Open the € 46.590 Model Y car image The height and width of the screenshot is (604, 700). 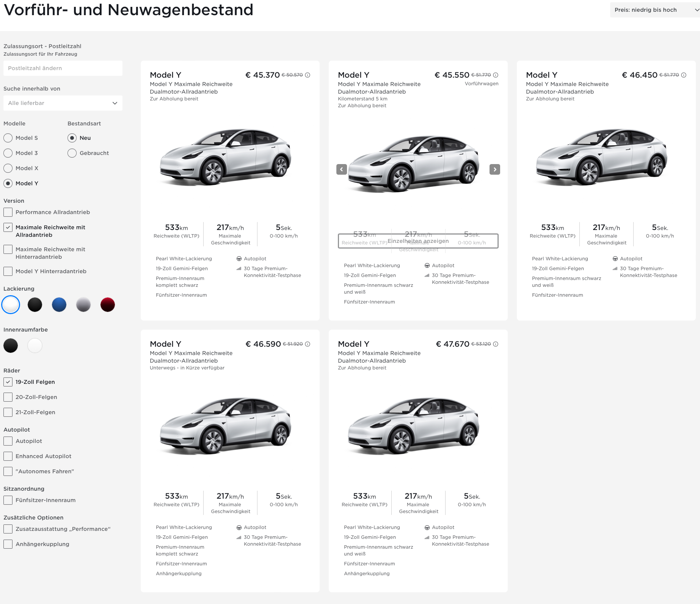coord(226,426)
